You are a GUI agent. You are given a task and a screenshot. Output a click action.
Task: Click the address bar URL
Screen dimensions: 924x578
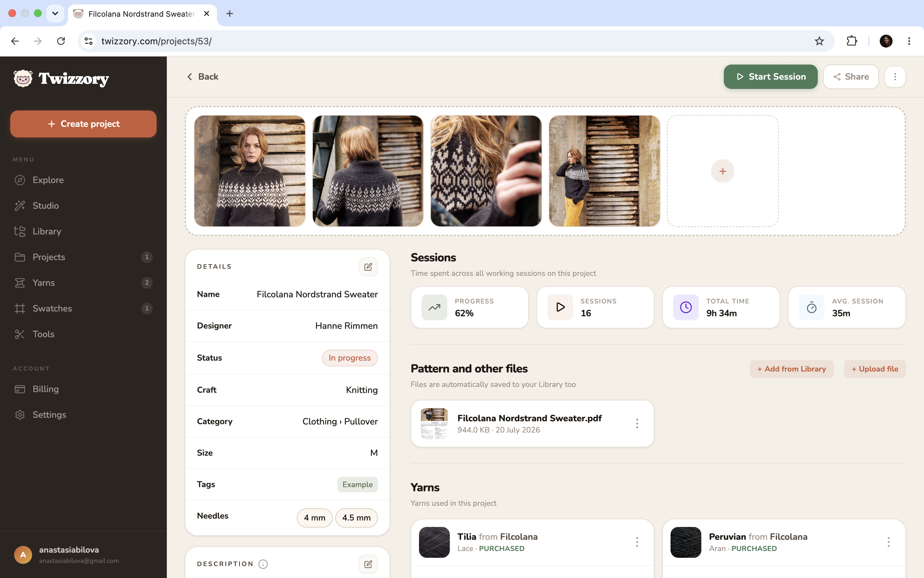tap(157, 41)
